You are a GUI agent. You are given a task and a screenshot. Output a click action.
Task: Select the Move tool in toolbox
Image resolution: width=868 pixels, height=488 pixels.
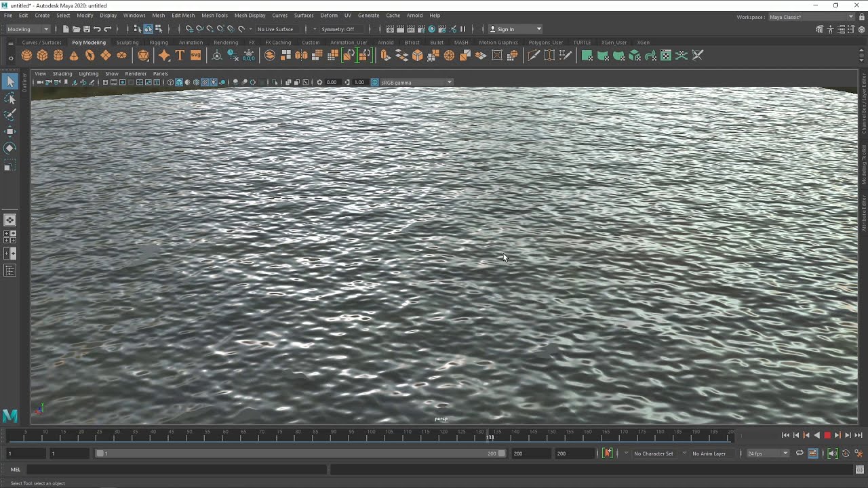10,131
